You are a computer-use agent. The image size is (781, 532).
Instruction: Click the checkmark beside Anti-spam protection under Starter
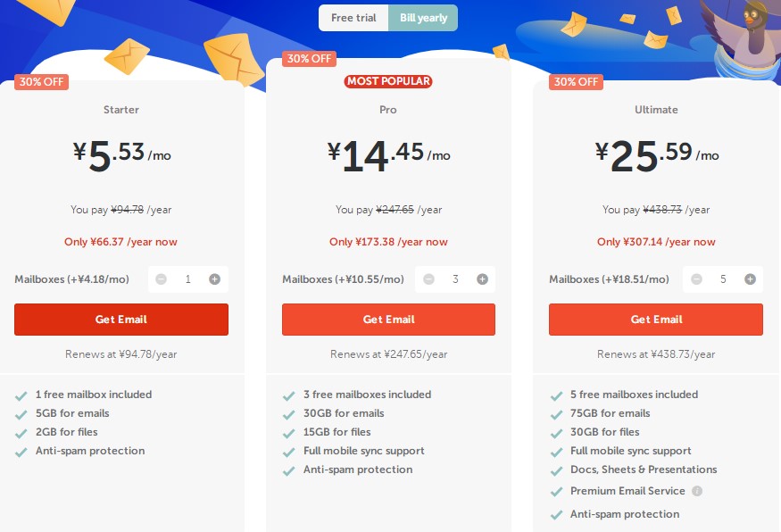(21, 451)
